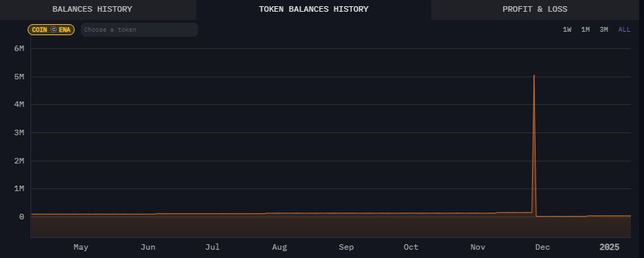Click the Dec label on time axis

click(542, 248)
